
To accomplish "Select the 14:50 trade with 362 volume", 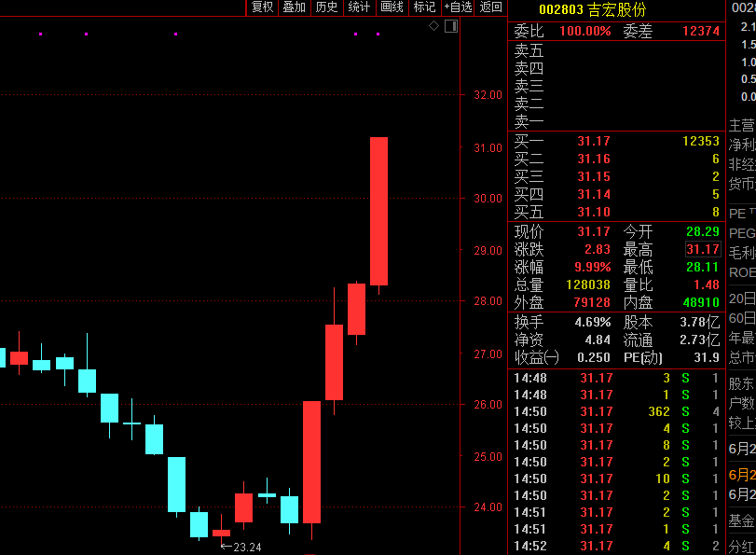I will tap(617, 411).
